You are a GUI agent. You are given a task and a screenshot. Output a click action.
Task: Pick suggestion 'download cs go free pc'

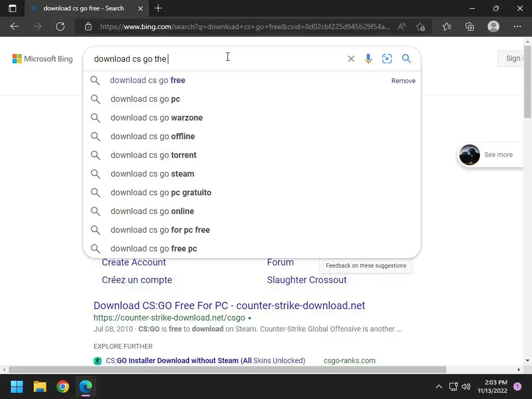[x=252, y=248]
